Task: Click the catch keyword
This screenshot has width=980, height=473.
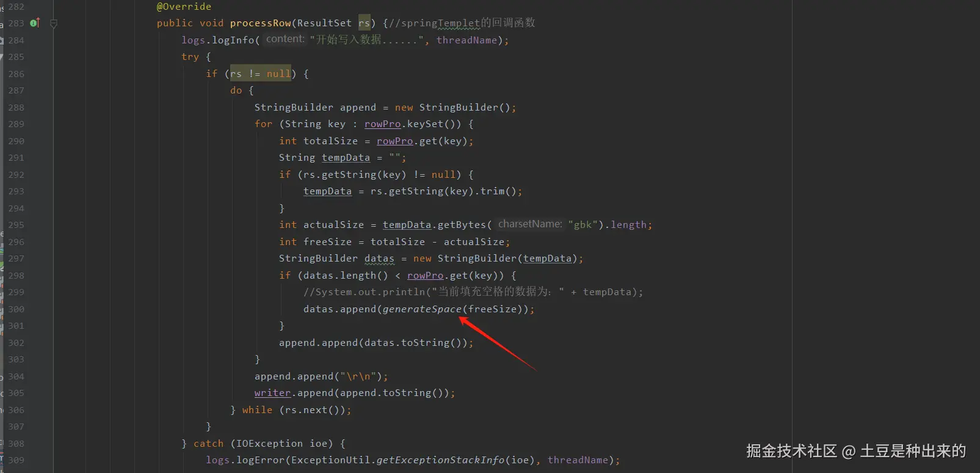Action: (208, 444)
